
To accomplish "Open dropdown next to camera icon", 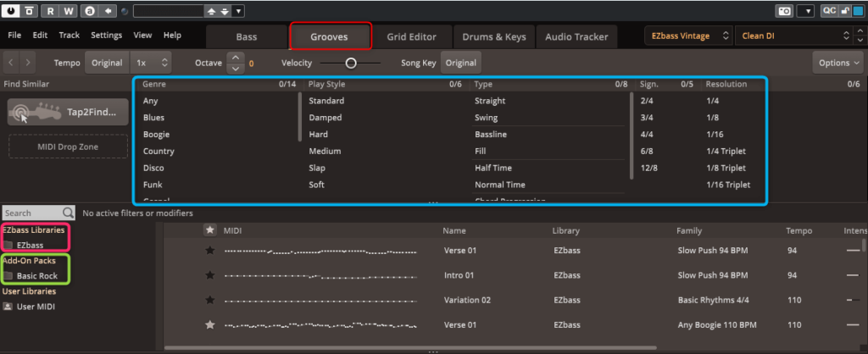I will pyautogui.click(x=807, y=11).
